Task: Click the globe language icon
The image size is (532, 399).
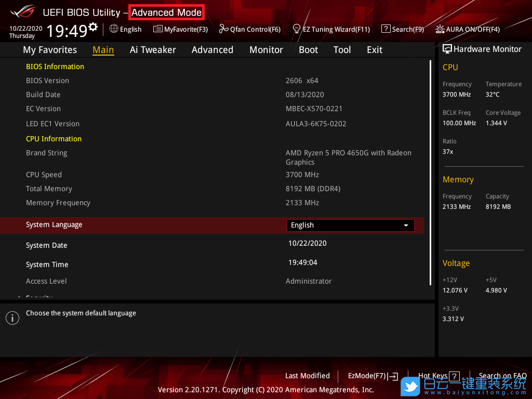Action: pyautogui.click(x=114, y=29)
